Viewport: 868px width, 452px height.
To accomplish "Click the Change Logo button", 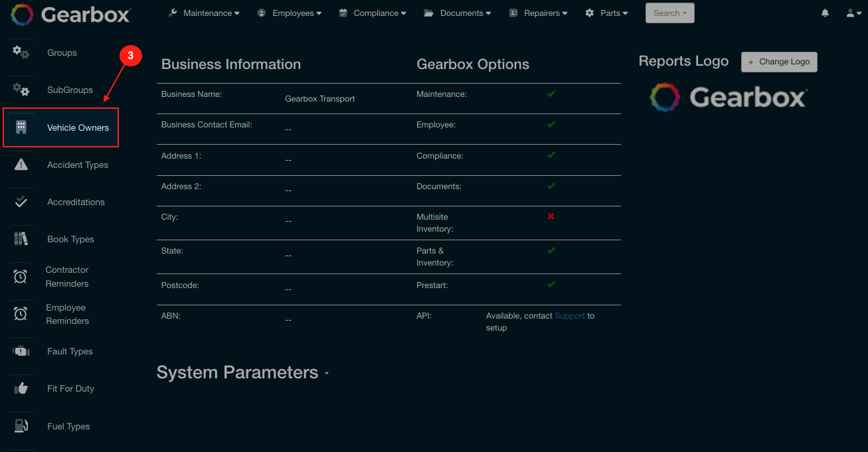I will pos(779,62).
